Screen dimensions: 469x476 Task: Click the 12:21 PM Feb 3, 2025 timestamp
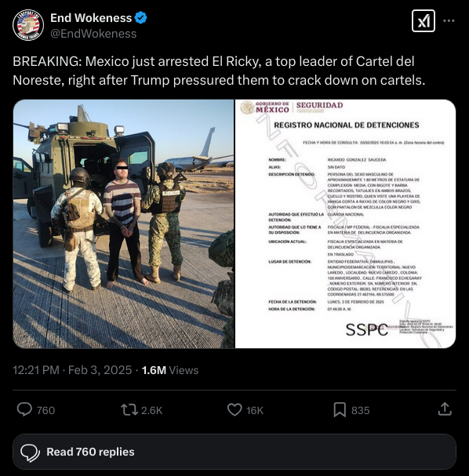72,370
